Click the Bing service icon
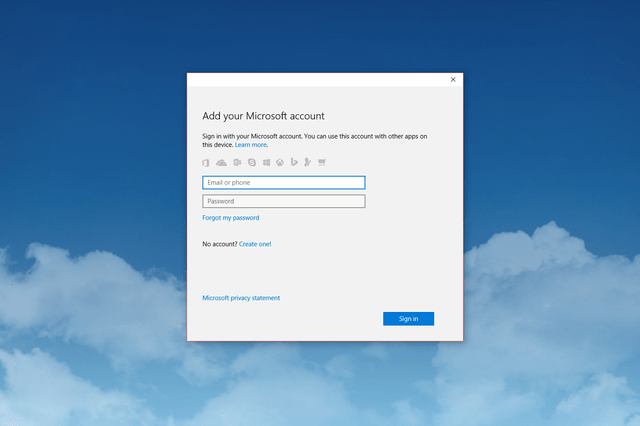The image size is (640, 426). click(294, 162)
